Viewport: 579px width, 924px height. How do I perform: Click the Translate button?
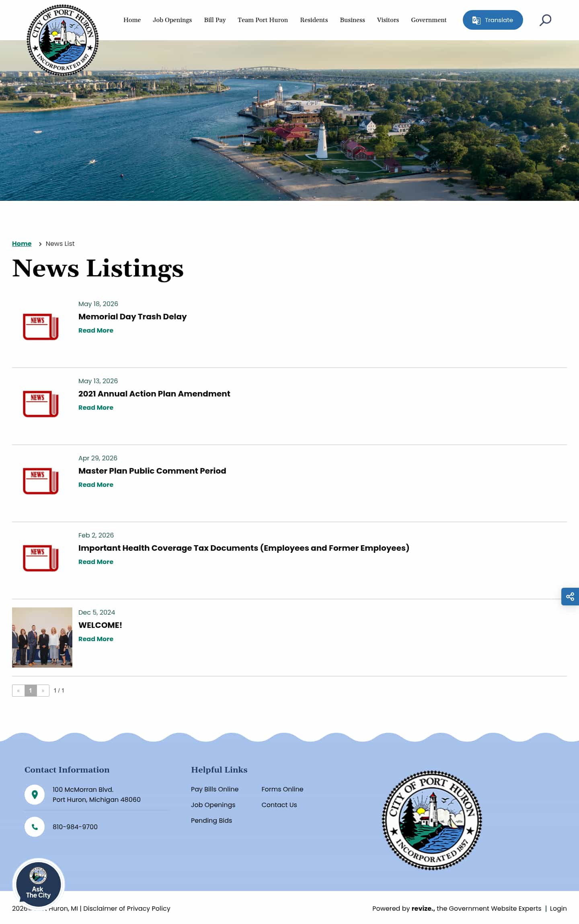click(493, 20)
